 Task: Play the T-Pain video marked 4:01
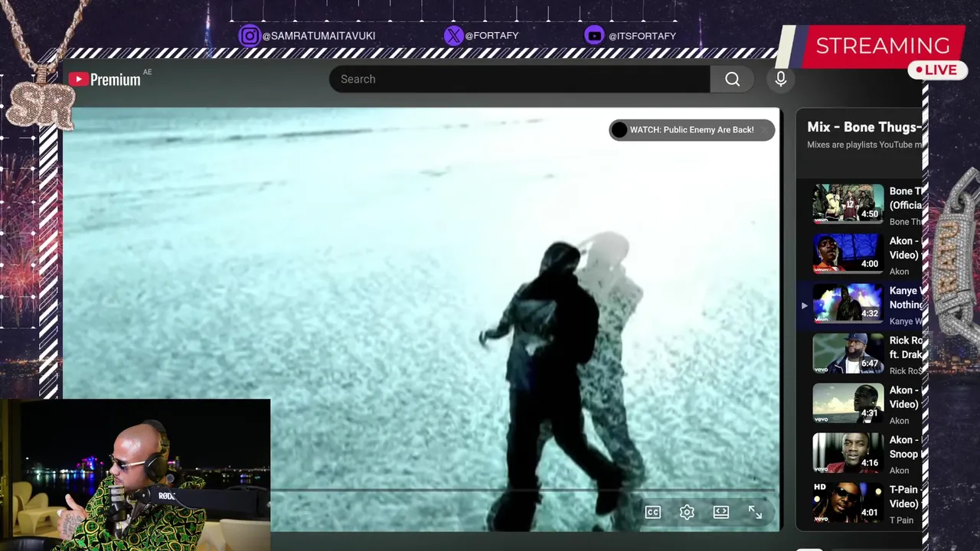pos(848,501)
